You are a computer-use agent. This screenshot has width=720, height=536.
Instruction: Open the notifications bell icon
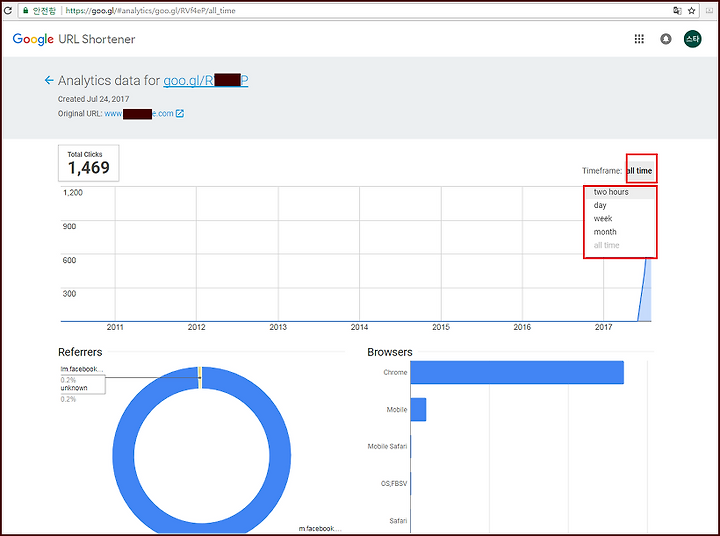coord(666,39)
